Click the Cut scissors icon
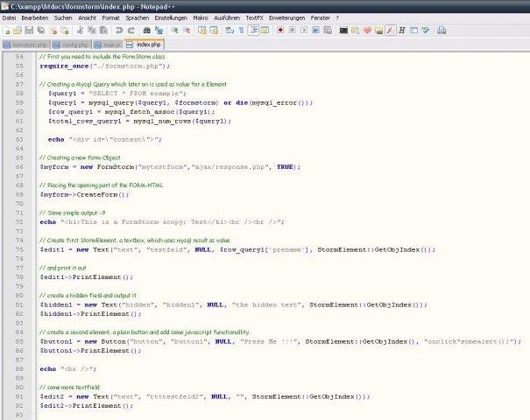The height and width of the screenshot is (420, 530). (x=81, y=30)
